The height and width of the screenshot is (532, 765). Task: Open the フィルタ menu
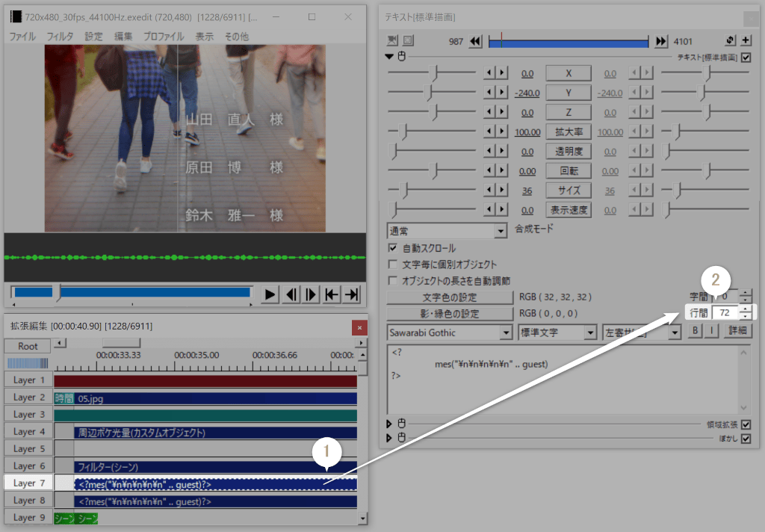[x=60, y=36]
